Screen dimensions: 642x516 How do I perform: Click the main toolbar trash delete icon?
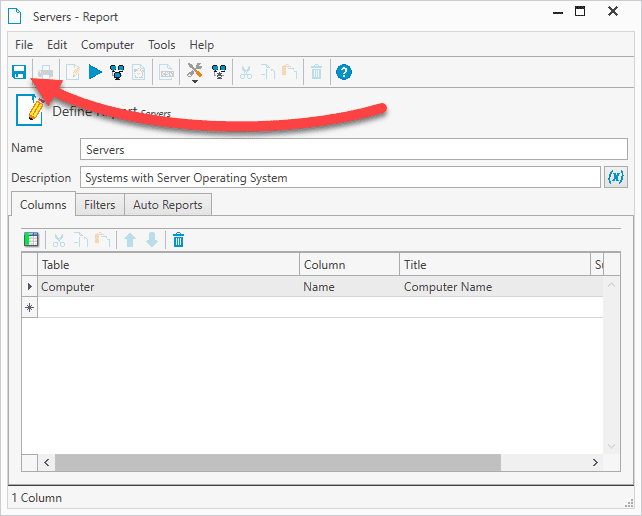316,72
